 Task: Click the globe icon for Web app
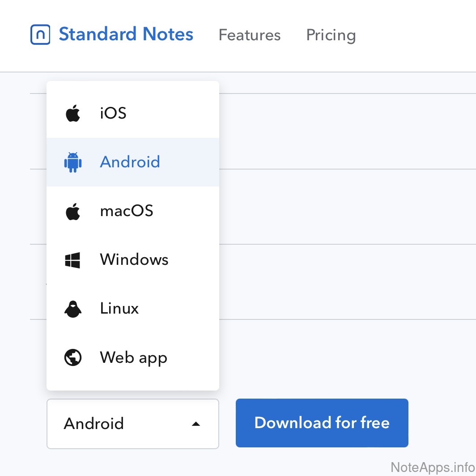[x=73, y=358]
